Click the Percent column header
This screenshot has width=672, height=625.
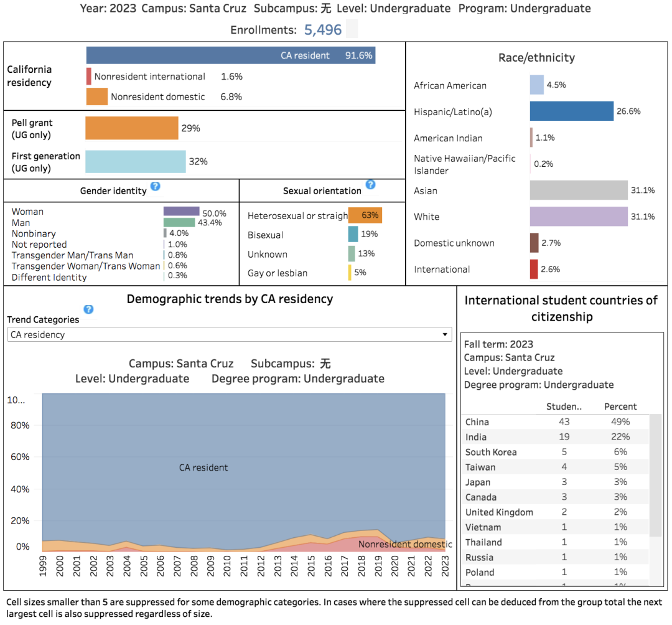tap(620, 406)
